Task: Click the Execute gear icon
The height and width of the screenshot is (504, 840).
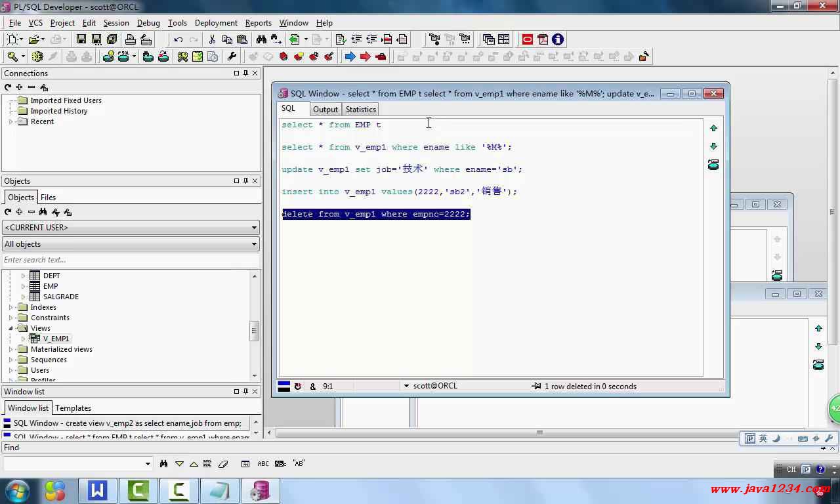Action: pos(37,56)
